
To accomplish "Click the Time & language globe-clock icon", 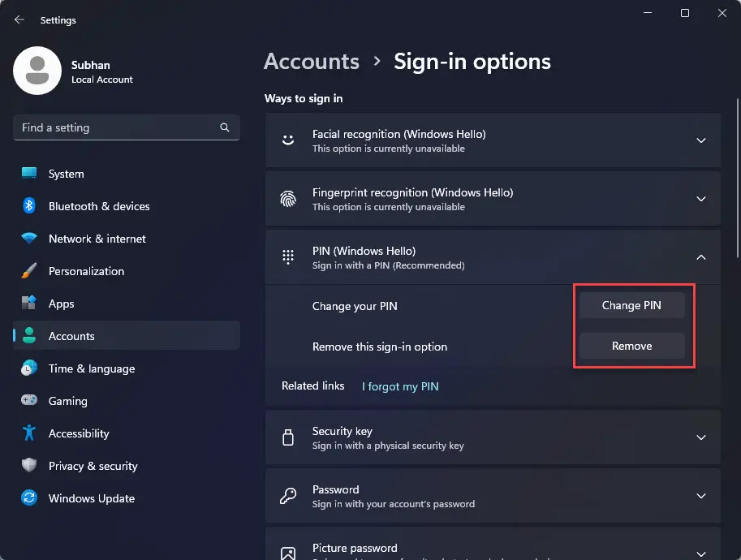I will (x=29, y=368).
